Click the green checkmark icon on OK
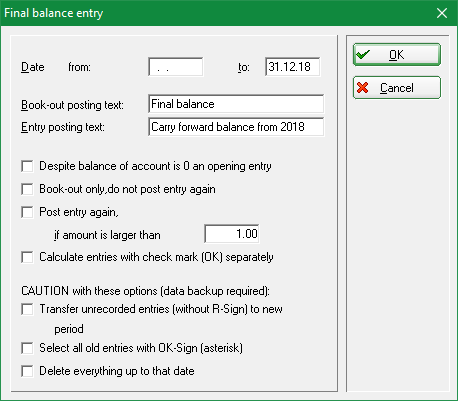Viewport: 458px width, 401px height. (363, 54)
